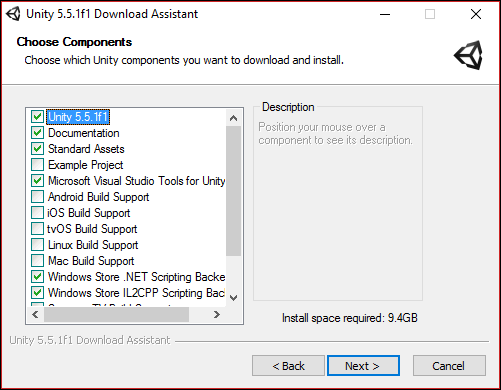This screenshot has width=501, height=390.
Task: Click the Description panel hint text
Action: (335, 134)
